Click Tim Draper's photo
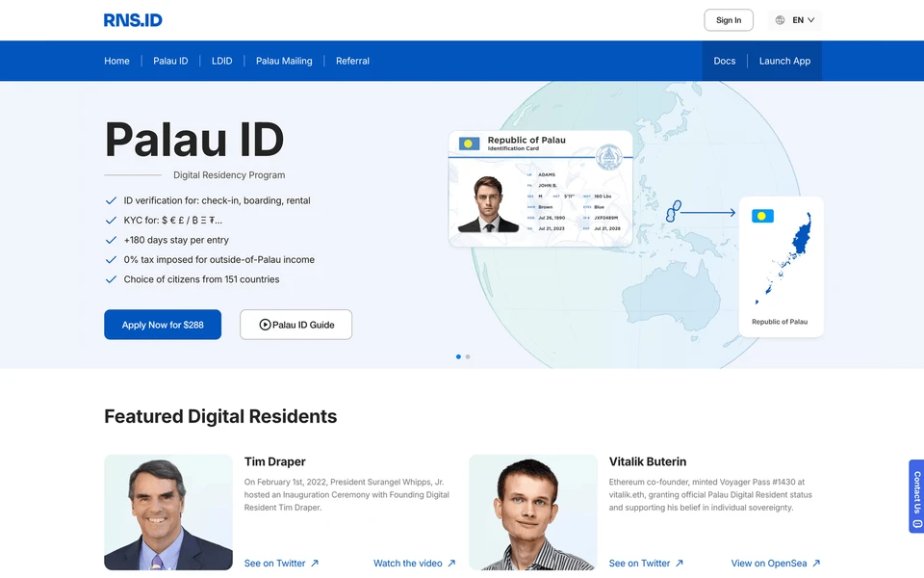Image resolution: width=924 pixels, height=578 pixels. (x=168, y=512)
